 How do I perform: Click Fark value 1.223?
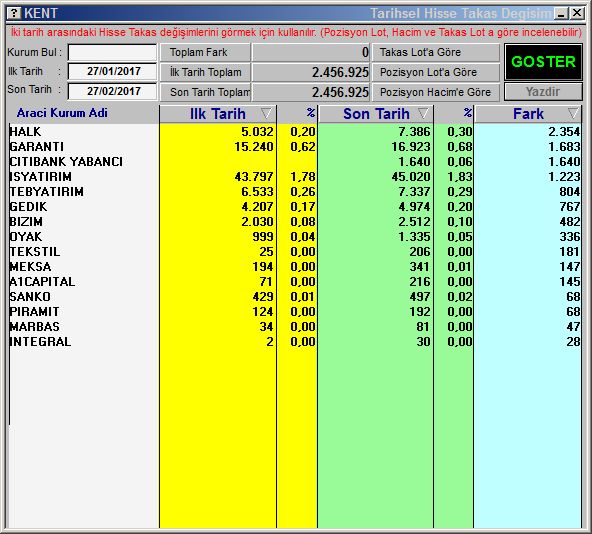pyautogui.click(x=564, y=177)
